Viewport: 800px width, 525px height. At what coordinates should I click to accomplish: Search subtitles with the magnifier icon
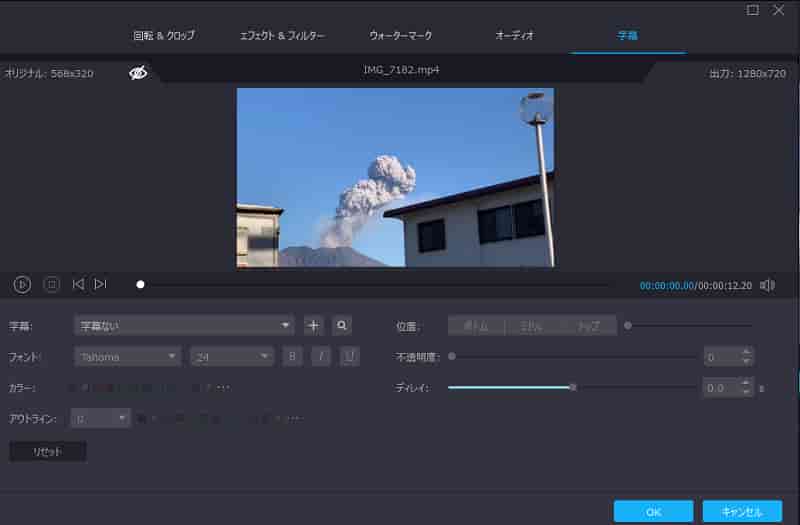[342, 325]
